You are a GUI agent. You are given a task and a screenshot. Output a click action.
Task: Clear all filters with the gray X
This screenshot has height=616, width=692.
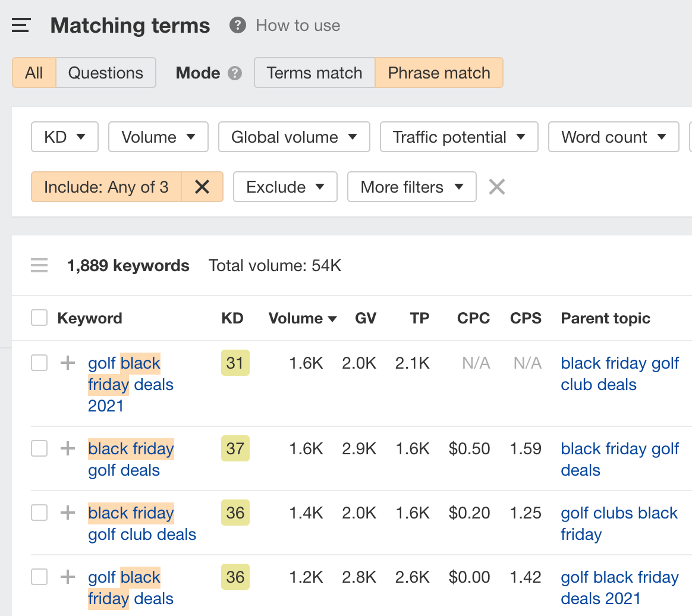(x=497, y=187)
